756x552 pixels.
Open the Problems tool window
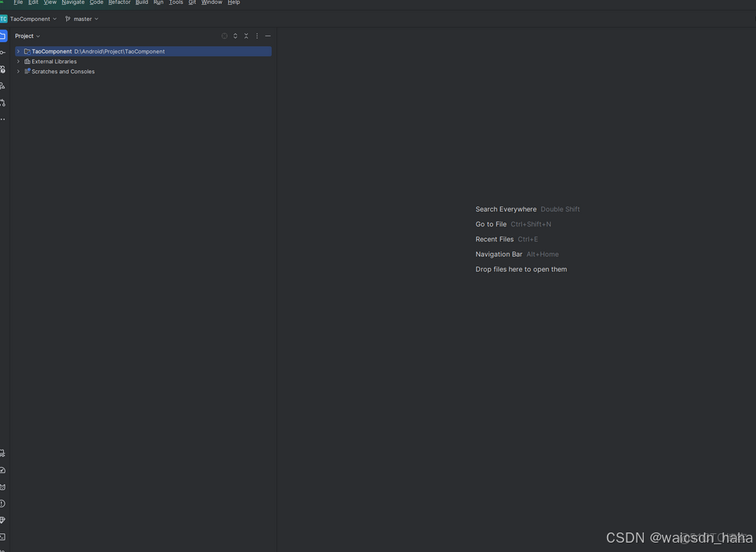pyautogui.click(x=3, y=504)
